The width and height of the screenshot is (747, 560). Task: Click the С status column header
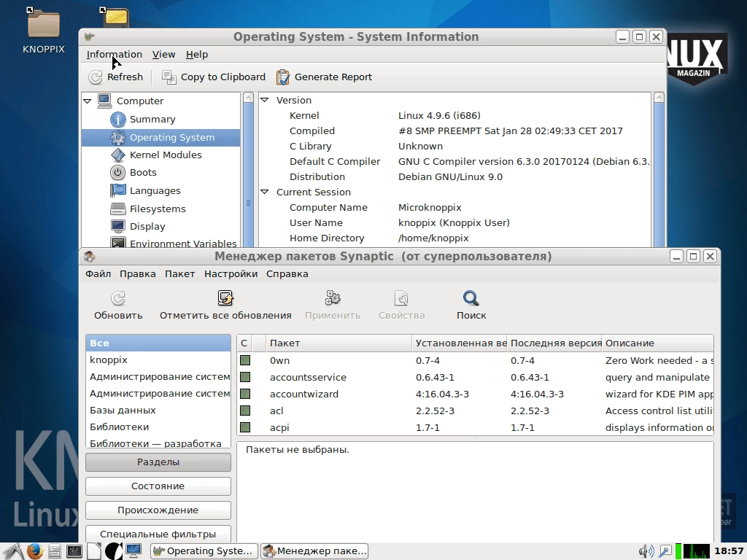pos(244,343)
